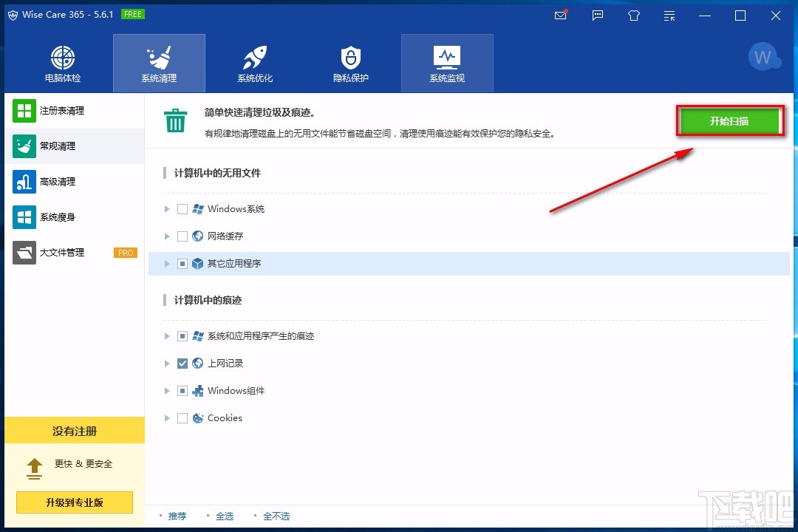Screen dimensions: 798x532
Task: Click the FREE edition badge
Action: click(x=133, y=14)
